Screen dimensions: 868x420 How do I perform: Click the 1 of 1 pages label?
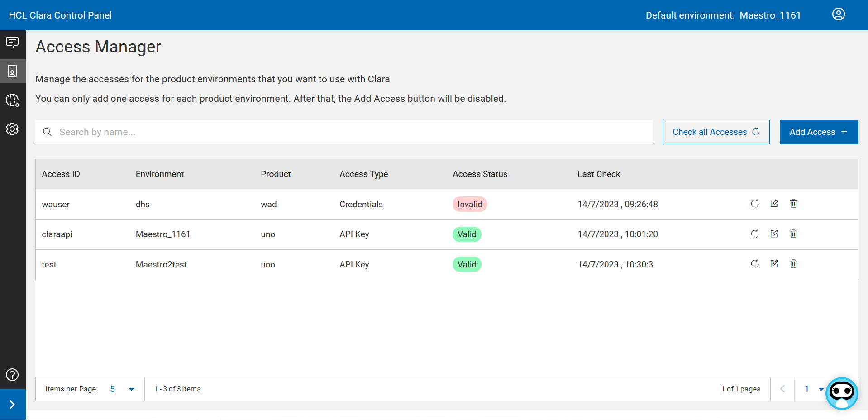[x=741, y=389]
